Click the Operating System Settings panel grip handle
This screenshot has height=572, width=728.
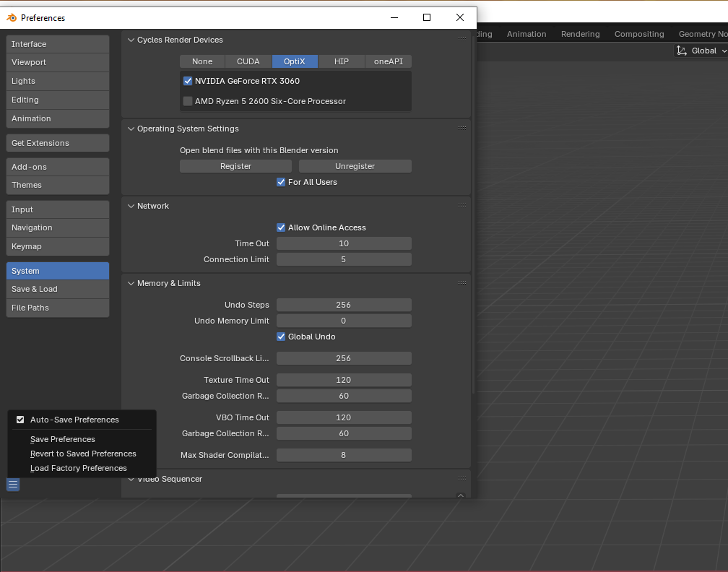[461, 129]
